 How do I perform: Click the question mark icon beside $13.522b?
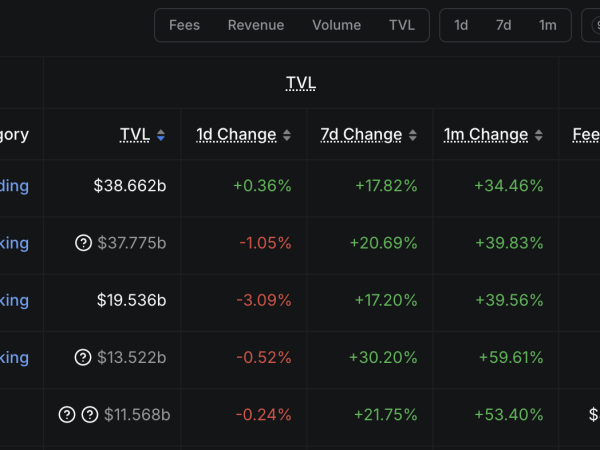pos(83,357)
